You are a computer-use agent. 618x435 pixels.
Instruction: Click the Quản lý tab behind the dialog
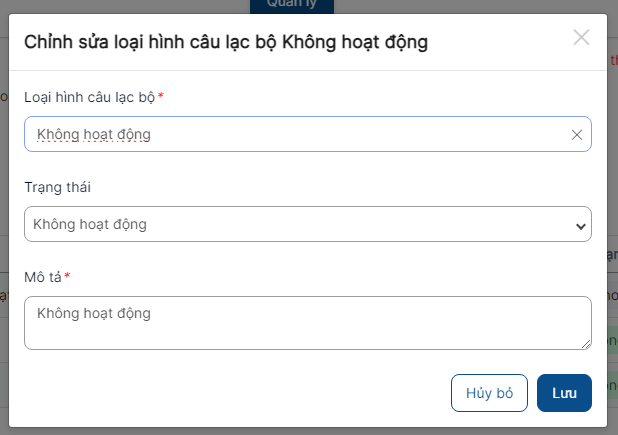(291, 5)
